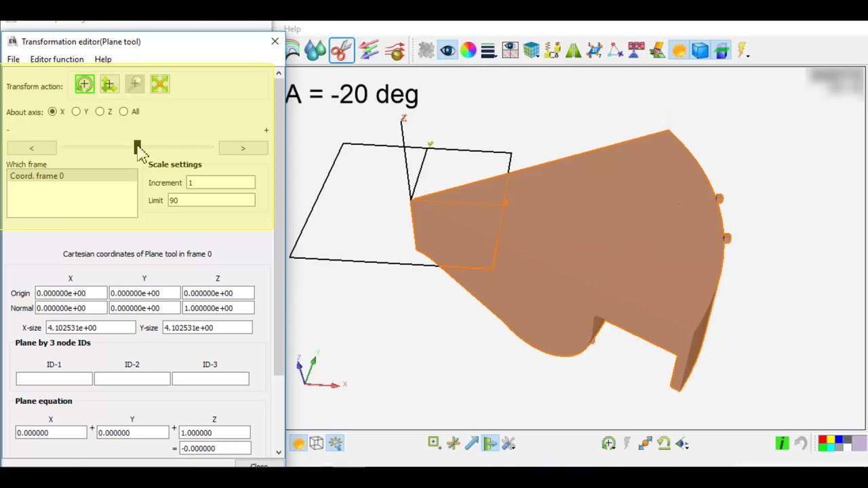
Task: Toggle the sun shading icon in bottom toolbar
Action: pos(298,443)
